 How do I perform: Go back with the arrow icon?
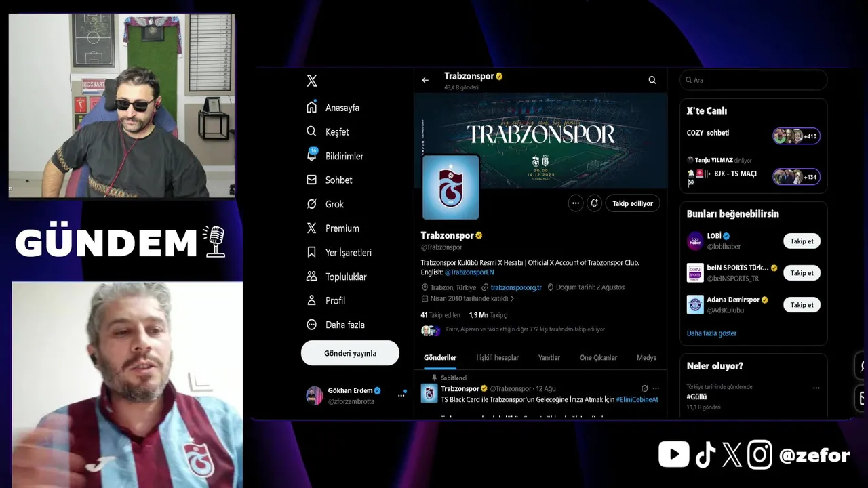425,80
